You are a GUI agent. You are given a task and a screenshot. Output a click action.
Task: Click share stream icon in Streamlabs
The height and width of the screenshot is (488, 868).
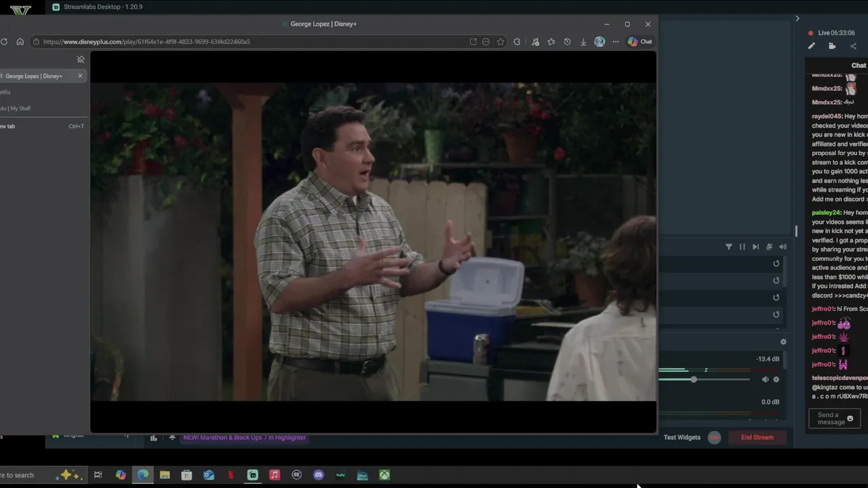[x=853, y=46]
